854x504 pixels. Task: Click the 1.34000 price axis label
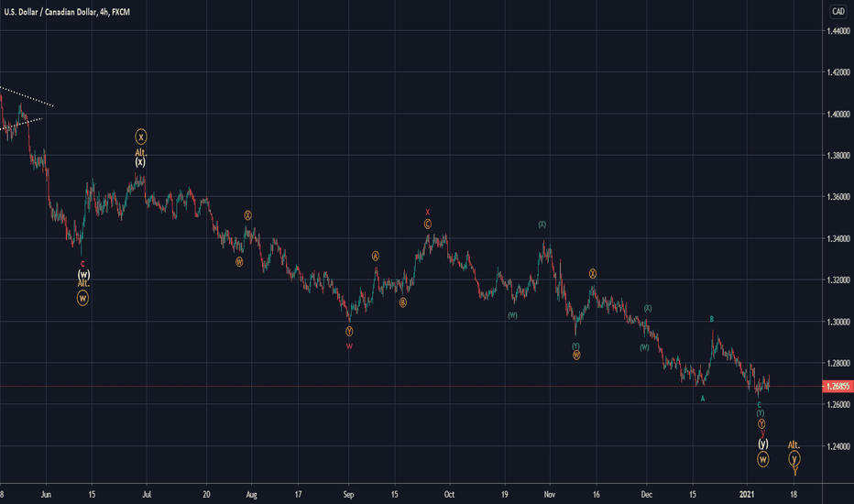[838, 238]
